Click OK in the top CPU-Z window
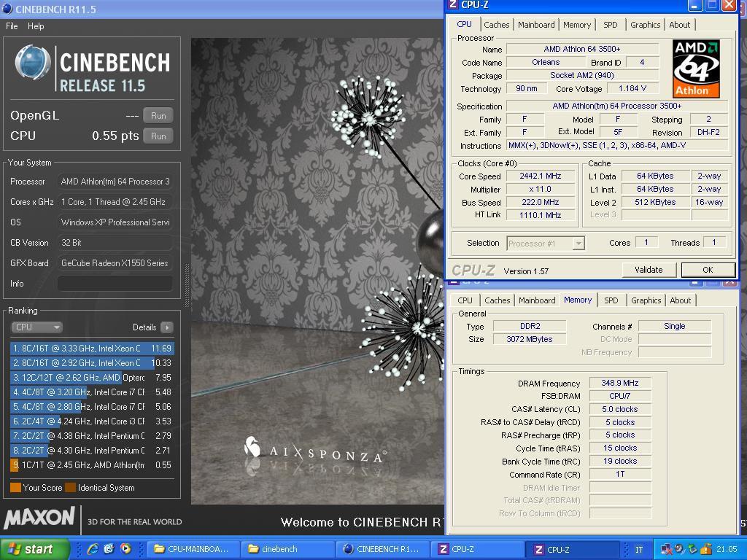The height and width of the screenshot is (560, 747). [708, 270]
